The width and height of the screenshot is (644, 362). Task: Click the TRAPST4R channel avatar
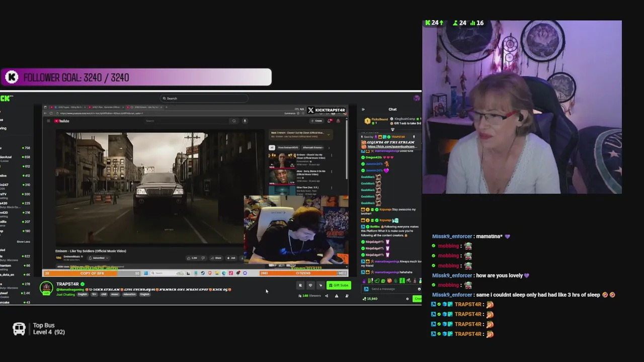46,288
